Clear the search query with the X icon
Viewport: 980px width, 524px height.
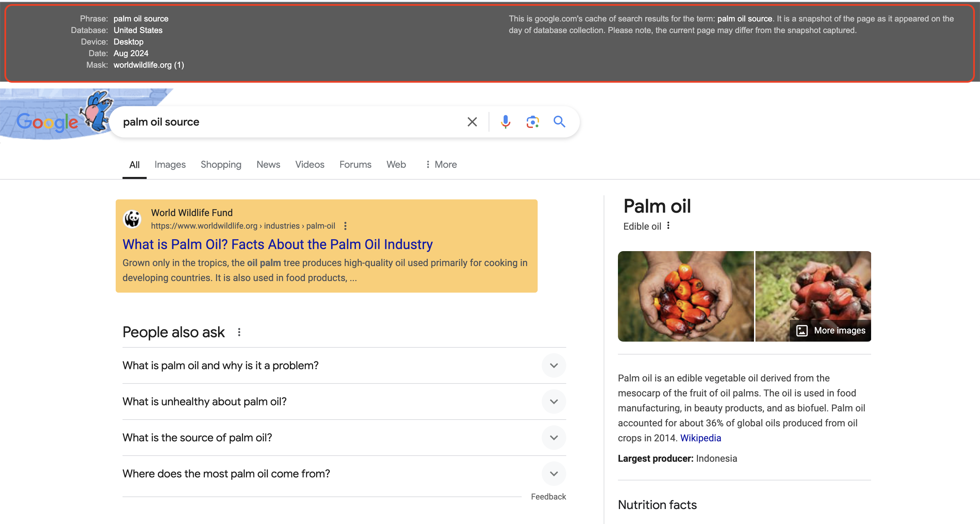coord(472,122)
